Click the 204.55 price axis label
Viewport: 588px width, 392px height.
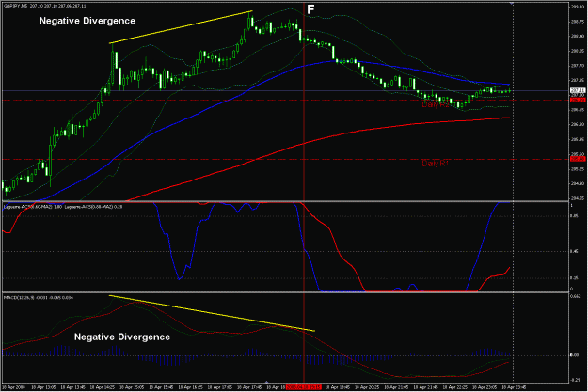(577, 198)
